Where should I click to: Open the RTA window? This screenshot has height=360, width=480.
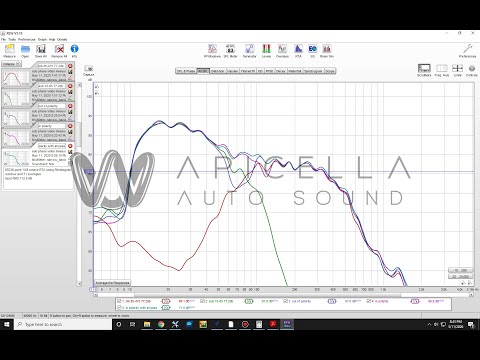298,51
